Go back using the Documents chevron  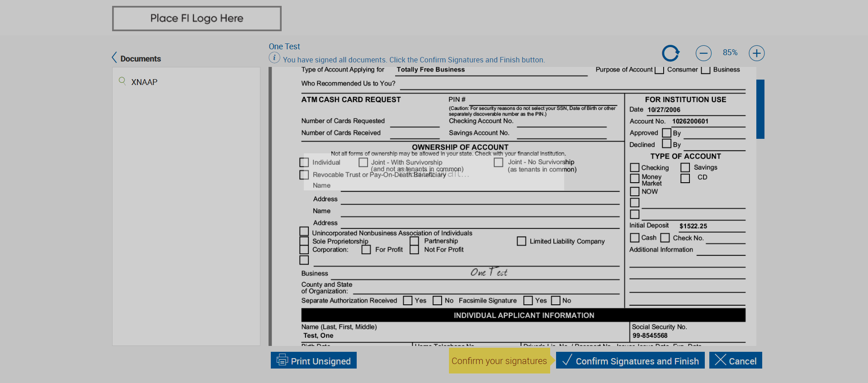tap(114, 57)
